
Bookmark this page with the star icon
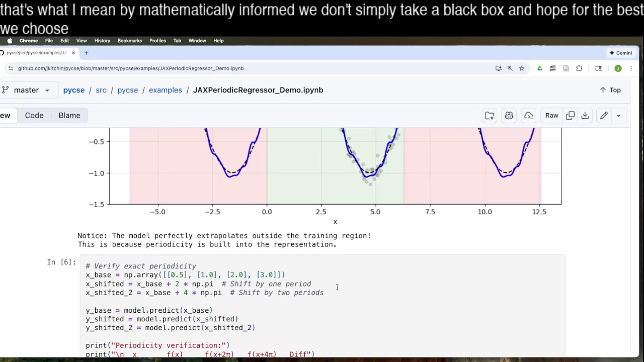[522, 68]
